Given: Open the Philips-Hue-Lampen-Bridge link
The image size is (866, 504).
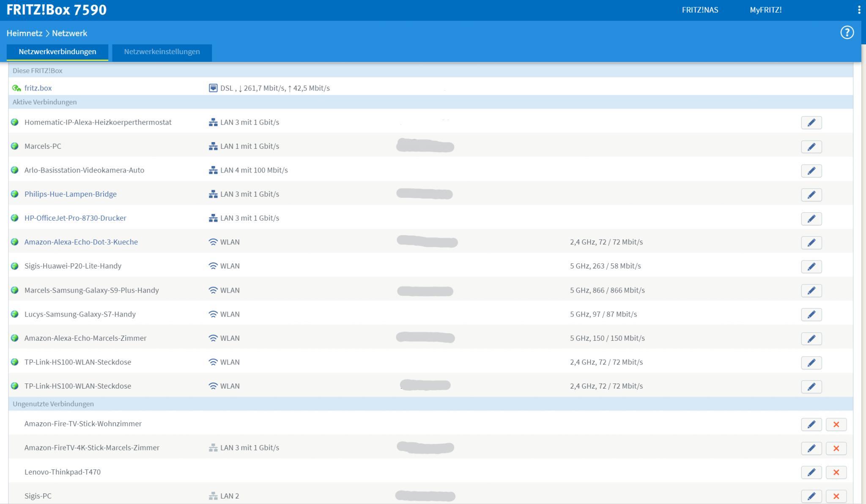Looking at the screenshot, I should (x=71, y=194).
